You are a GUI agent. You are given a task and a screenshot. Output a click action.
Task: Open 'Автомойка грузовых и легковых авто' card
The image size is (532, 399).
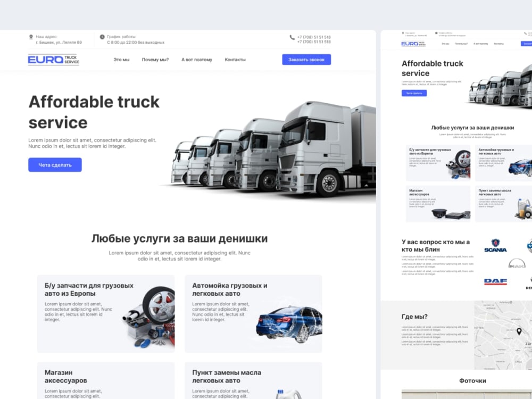coord(253,314)
